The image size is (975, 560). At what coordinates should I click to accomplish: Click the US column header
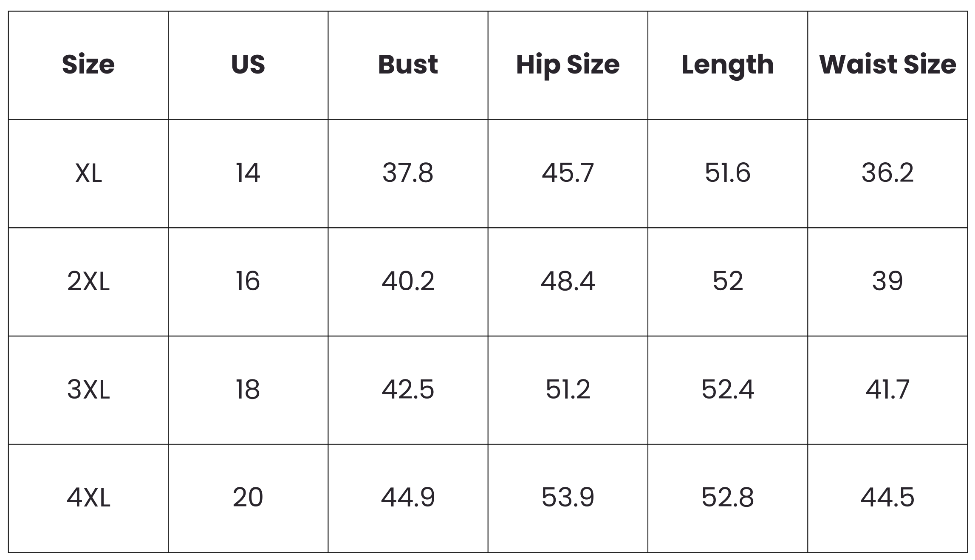[x=248, y=65]
